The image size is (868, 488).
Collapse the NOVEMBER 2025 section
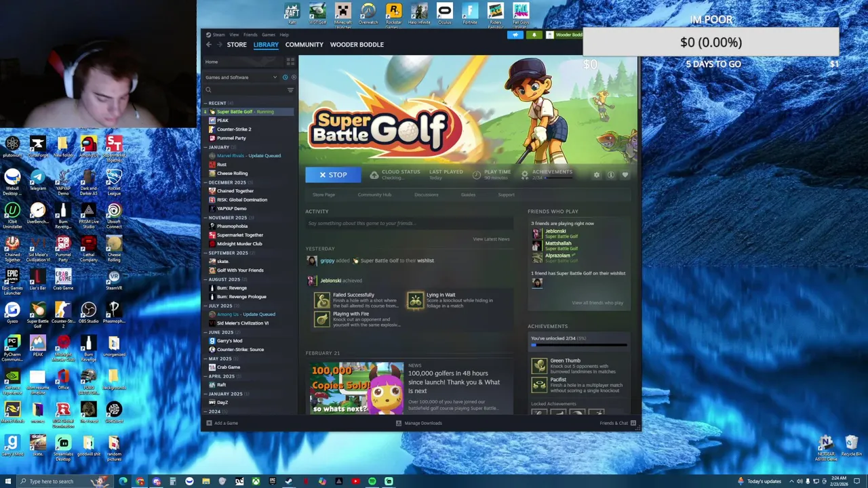coord(205,218)
